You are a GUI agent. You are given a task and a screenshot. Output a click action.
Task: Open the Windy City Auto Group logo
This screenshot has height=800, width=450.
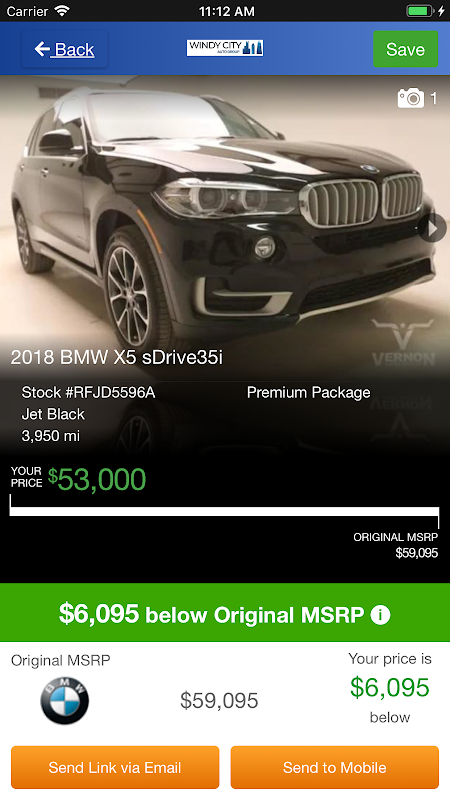point(225,48)
